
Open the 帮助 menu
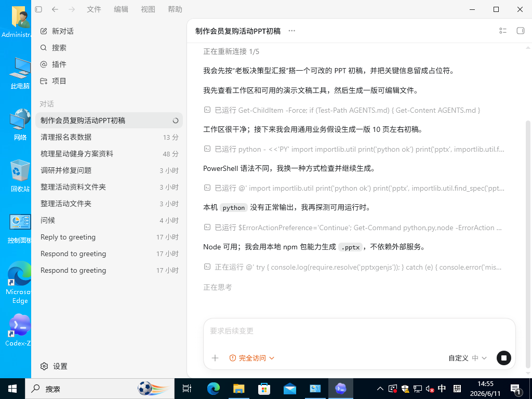point(175,9)
